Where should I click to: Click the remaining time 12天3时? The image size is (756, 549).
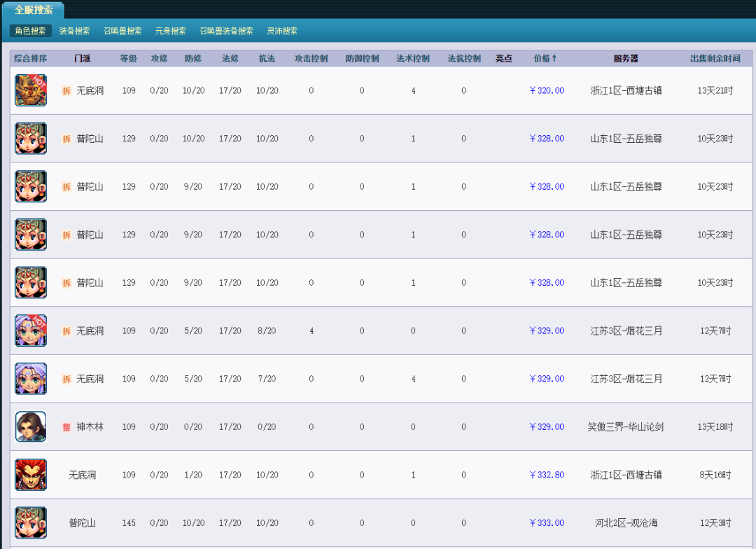tap(715, 522)
